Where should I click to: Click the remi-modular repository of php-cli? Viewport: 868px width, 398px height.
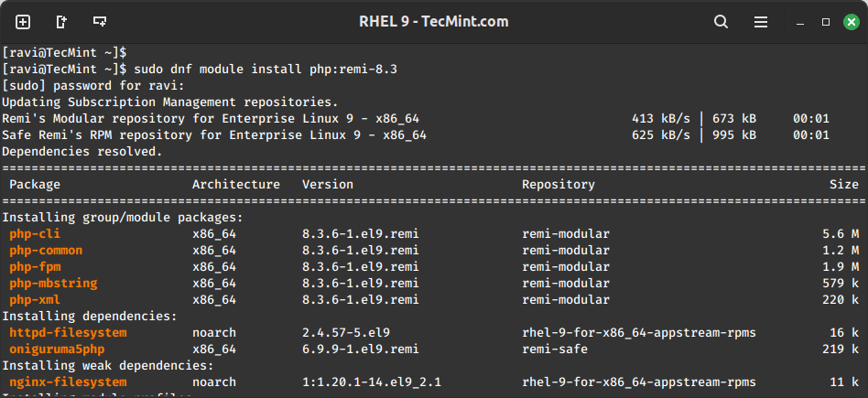(566, 234)
